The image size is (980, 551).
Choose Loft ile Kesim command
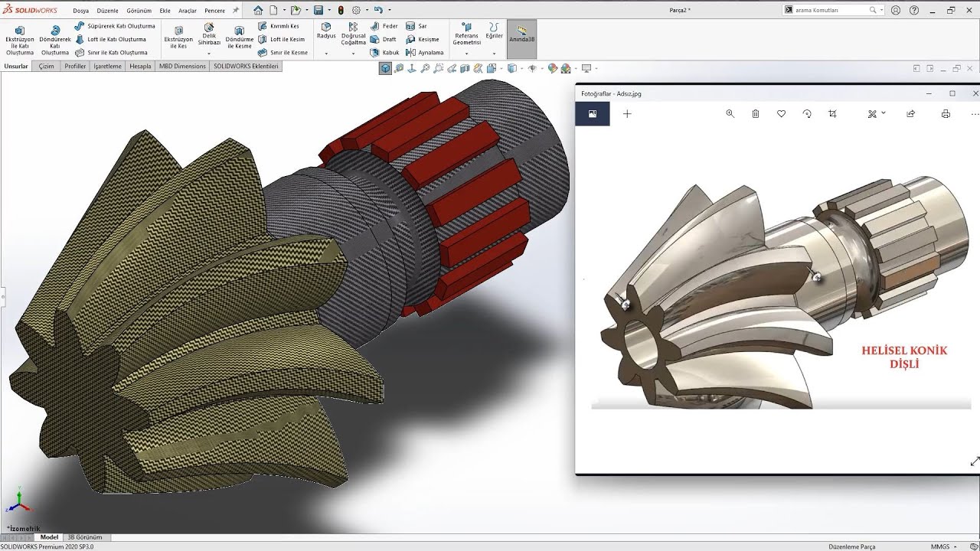(281, 39)
